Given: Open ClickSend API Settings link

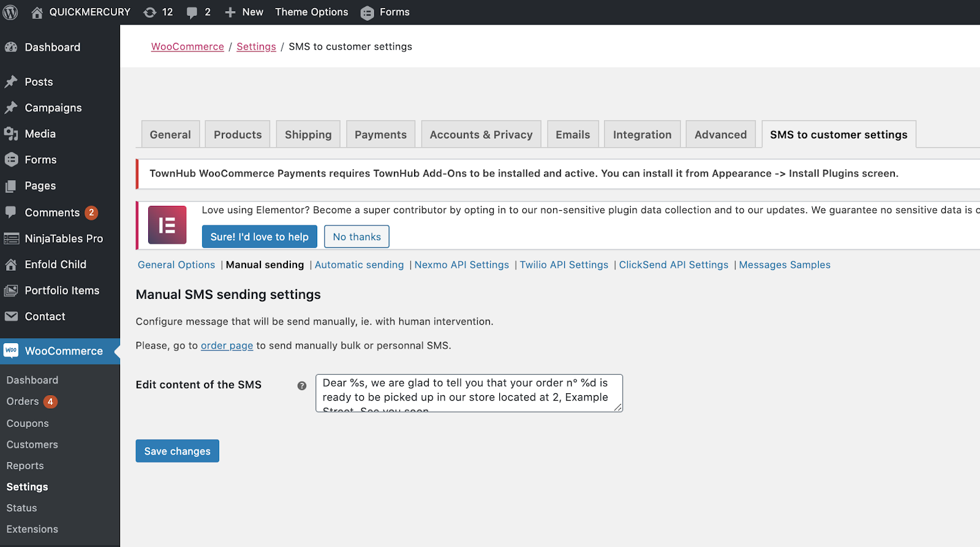Looking at the screenshot, I should point(674,265).
